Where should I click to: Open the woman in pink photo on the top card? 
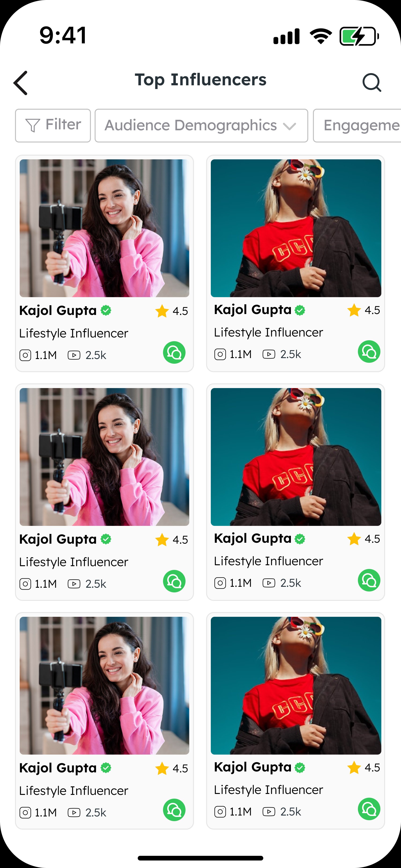click(x=104, y=228)
